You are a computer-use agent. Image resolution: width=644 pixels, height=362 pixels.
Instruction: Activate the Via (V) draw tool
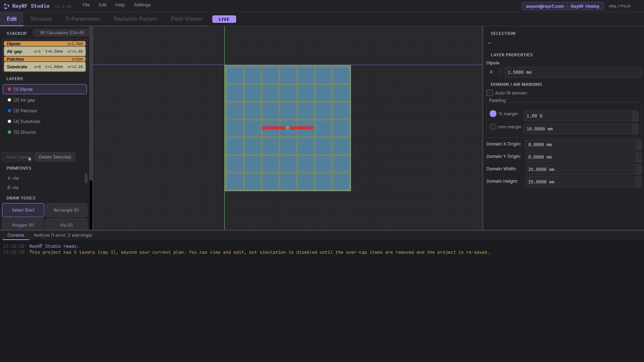[66, 224]
